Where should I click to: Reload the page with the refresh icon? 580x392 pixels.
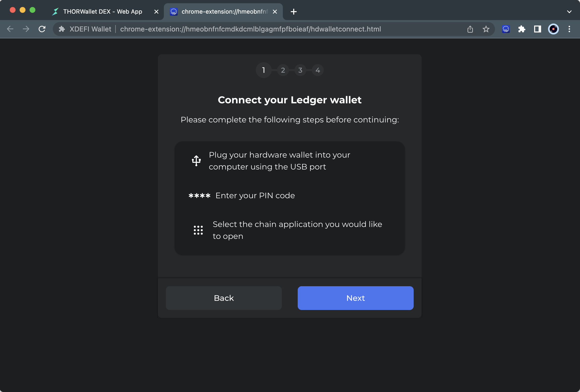coord(42,29)
